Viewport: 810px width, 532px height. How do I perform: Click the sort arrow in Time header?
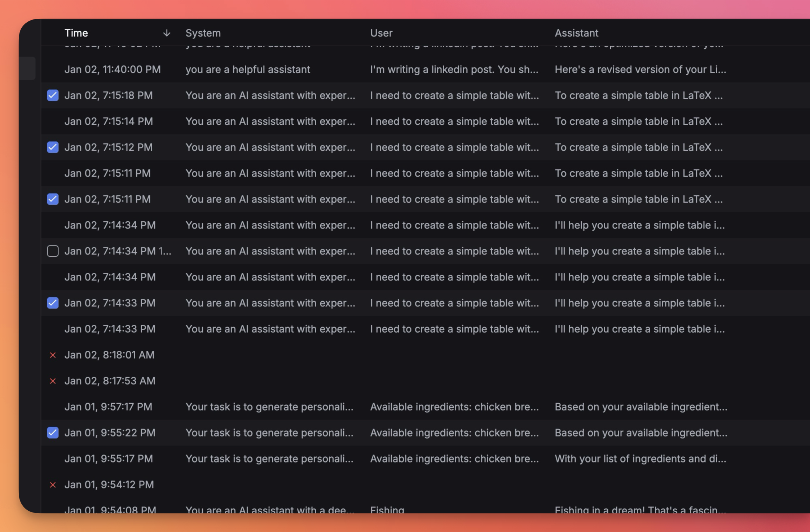(x=167, y=33)
